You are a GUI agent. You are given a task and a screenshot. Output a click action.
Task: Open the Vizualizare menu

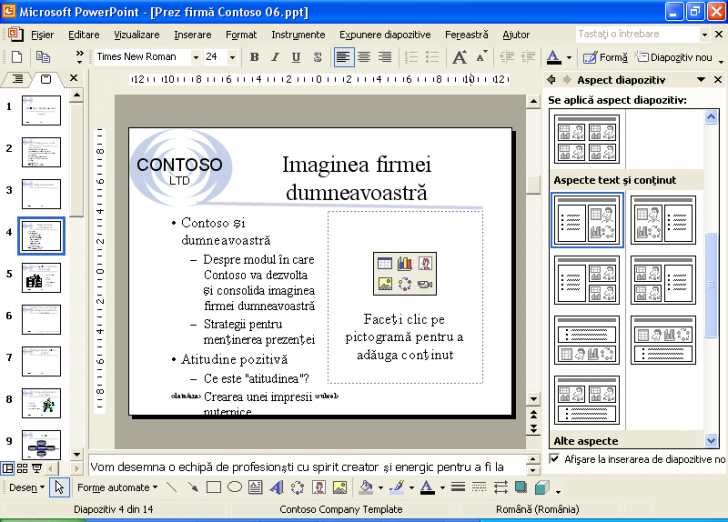point(136,35)
